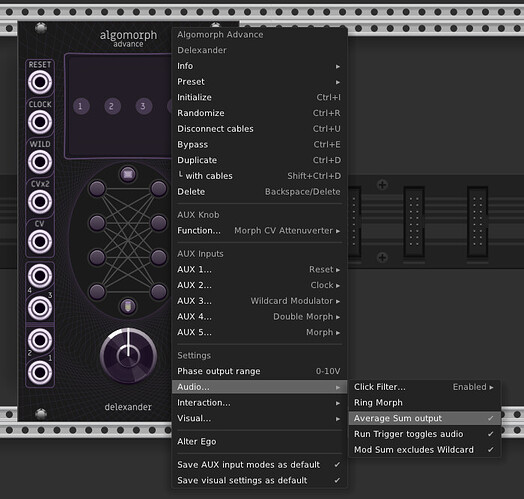Expand the Click Filter submenu

(x=424, y=387)
